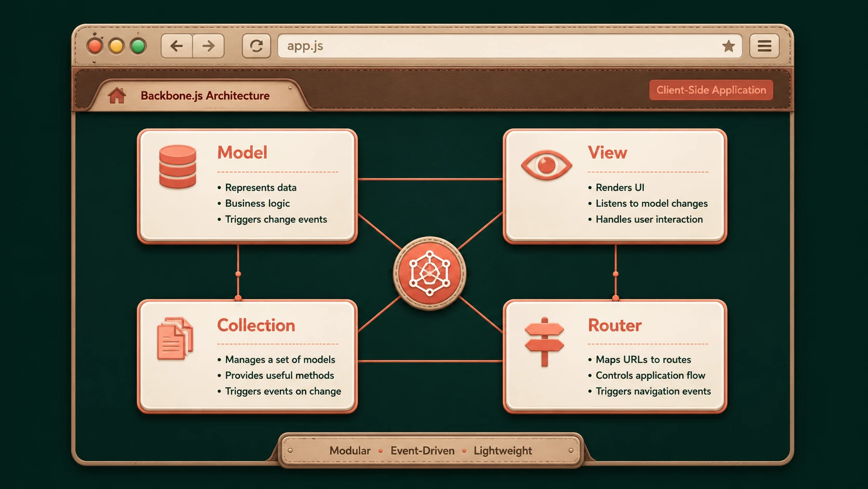Click the Router card heading
The image size is (868, 489).
point(615,325)
